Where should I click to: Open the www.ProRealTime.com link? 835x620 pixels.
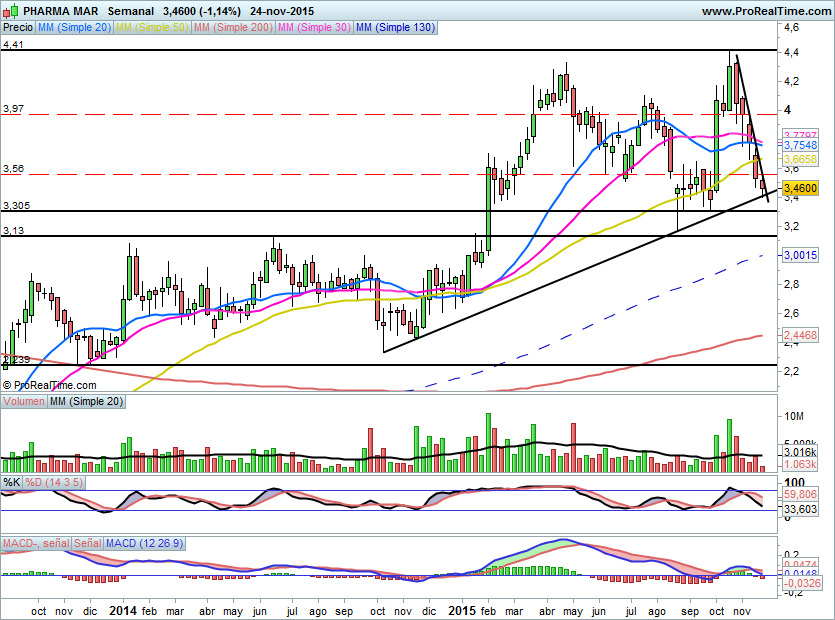[765, 11]
